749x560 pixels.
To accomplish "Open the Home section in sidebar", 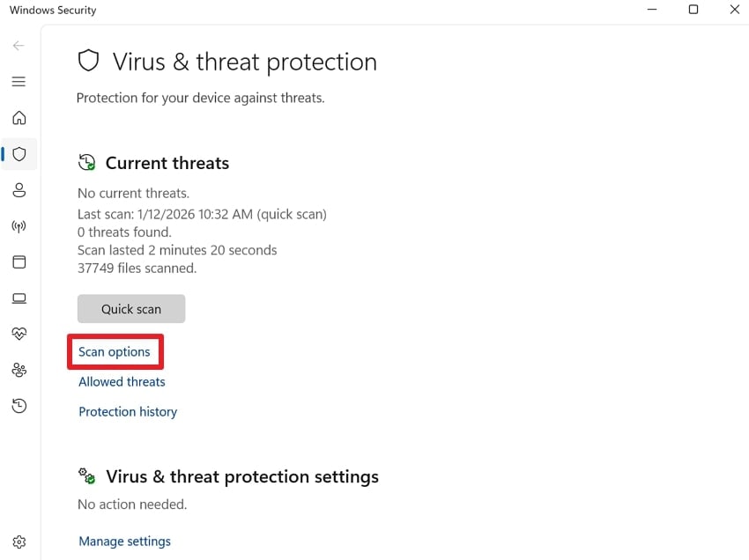I will click(19, 118).
